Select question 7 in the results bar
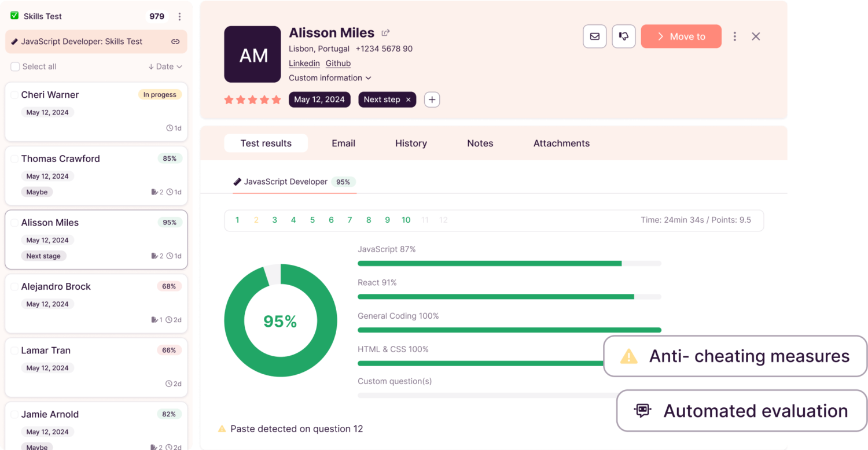 click(350, 220)
